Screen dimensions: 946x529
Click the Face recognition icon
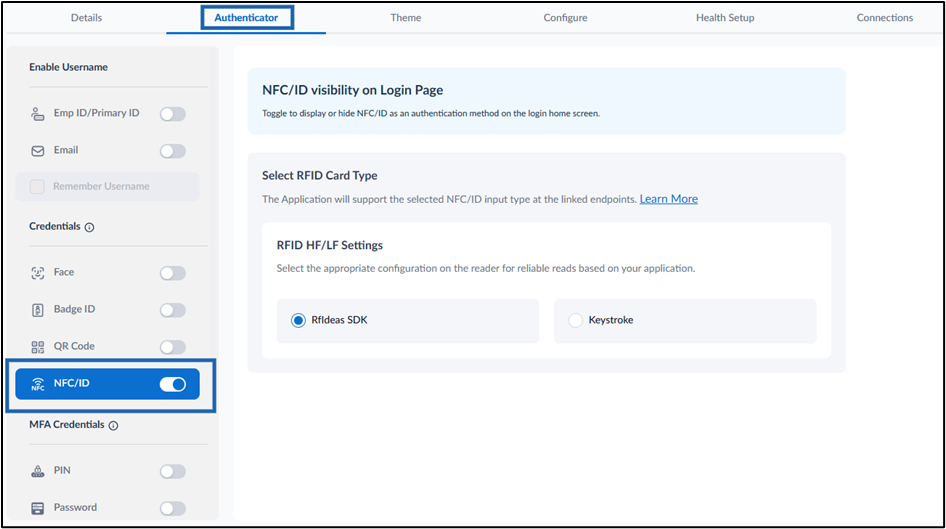(x=37, y=273)
